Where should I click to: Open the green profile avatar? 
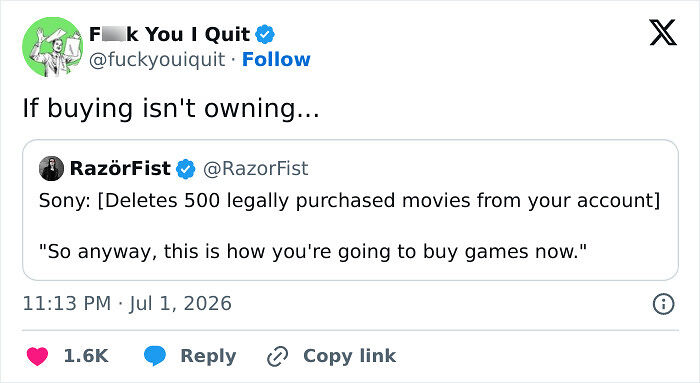[x=53, y=47]
